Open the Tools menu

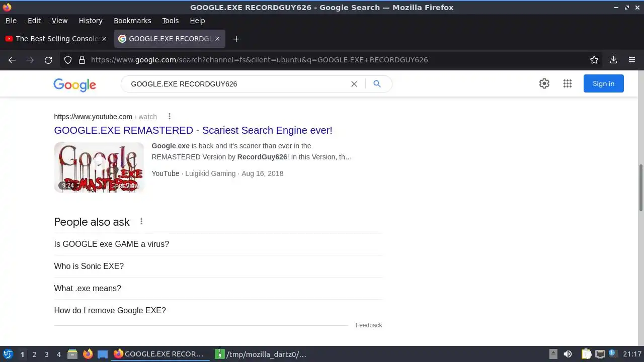[x=171, y=21]
